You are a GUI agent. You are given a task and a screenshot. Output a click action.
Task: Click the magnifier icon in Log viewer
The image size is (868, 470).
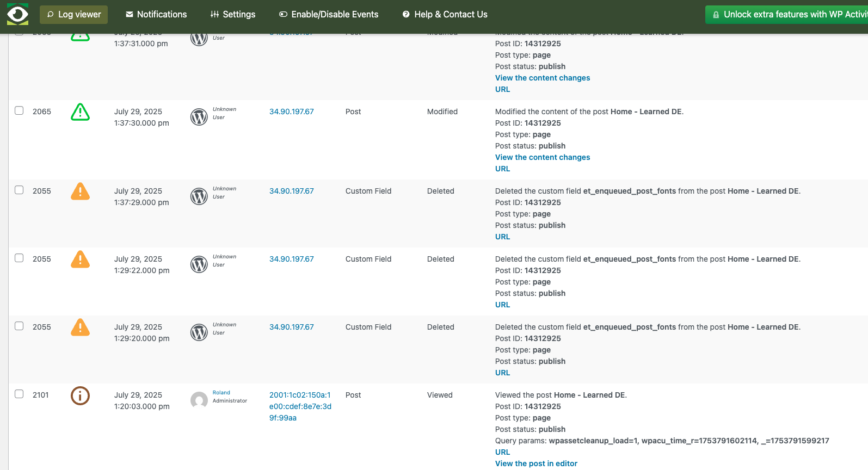[x=51, y=15]
